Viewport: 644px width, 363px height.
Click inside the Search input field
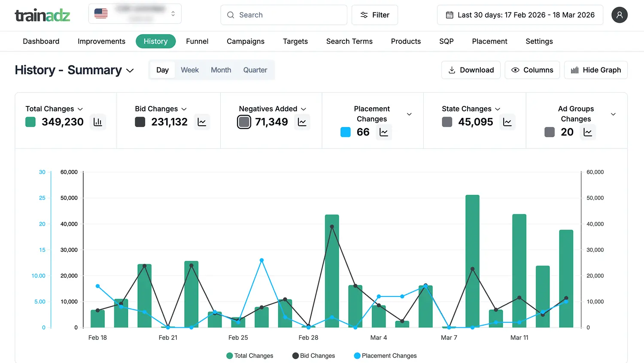click(x=283, y=15)
